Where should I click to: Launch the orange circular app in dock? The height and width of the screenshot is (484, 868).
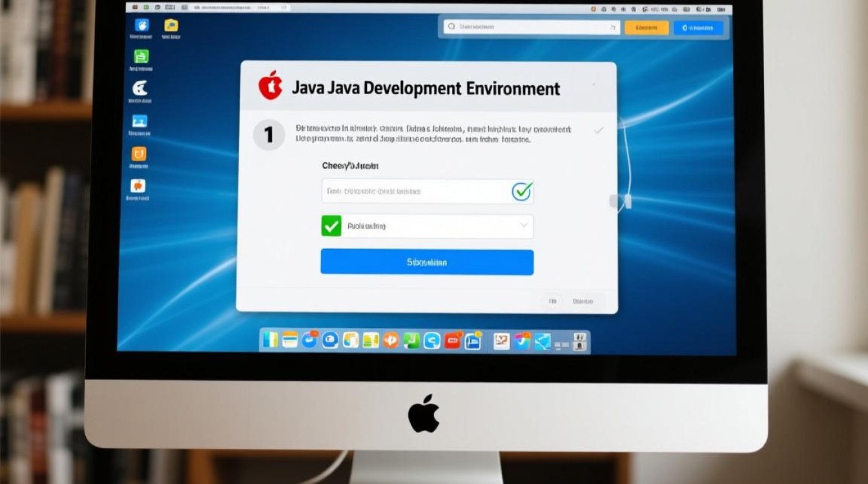click(x=391, y=340)
